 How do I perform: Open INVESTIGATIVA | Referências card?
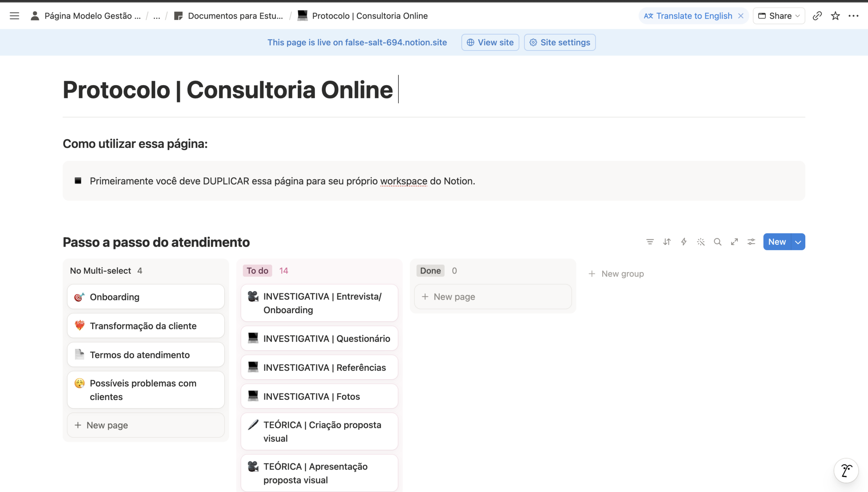[319, 367]
